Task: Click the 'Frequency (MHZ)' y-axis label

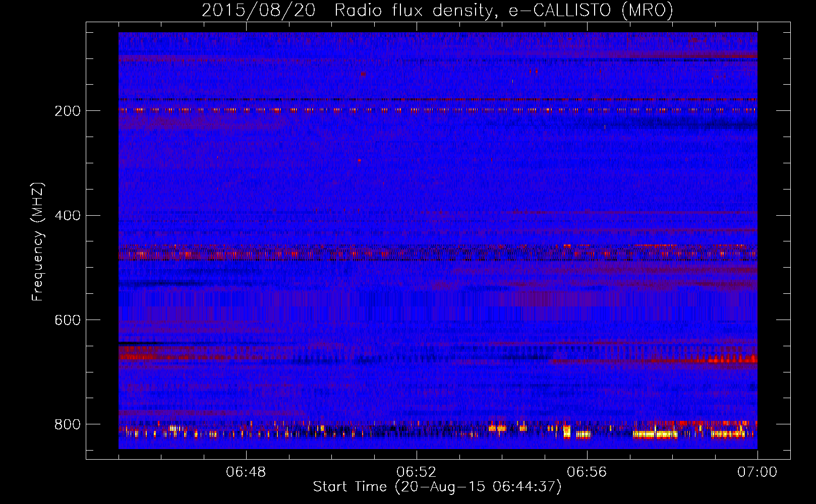Action: coord(38,241)
